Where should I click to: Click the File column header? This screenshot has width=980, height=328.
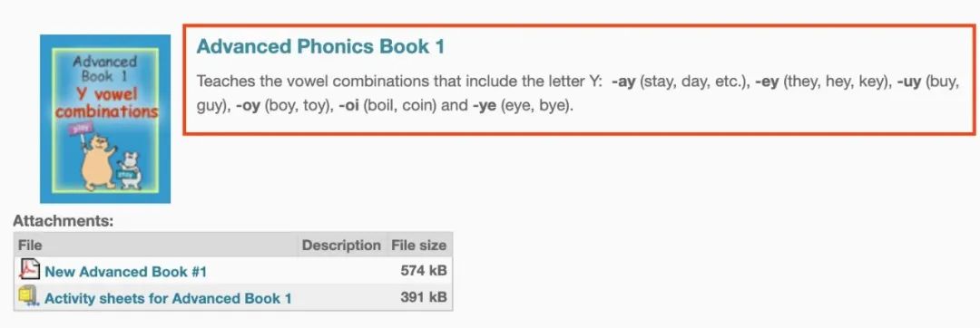click(30, 245)
